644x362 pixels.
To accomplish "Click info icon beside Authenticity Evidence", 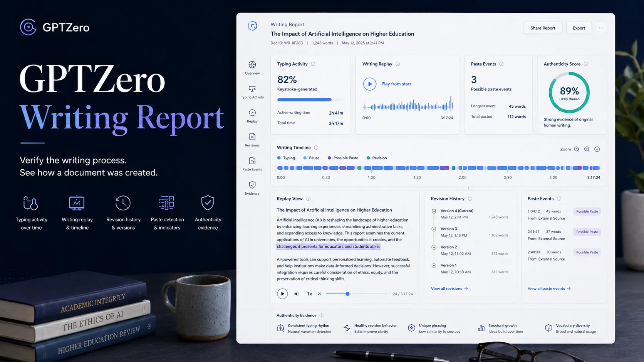I will click(x=322, y=315).
